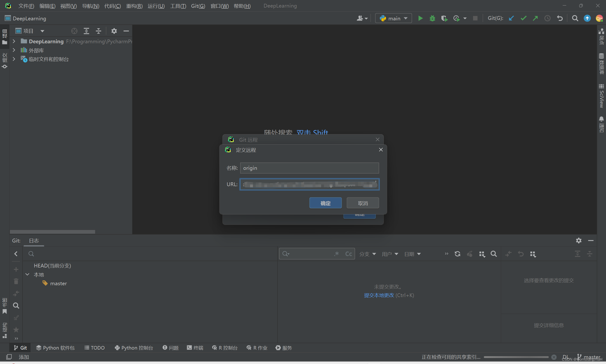Click the Git commit checkmark icon
Image resolution: width=606 pixels, height=364 pixels.
(x=523, y=18)
